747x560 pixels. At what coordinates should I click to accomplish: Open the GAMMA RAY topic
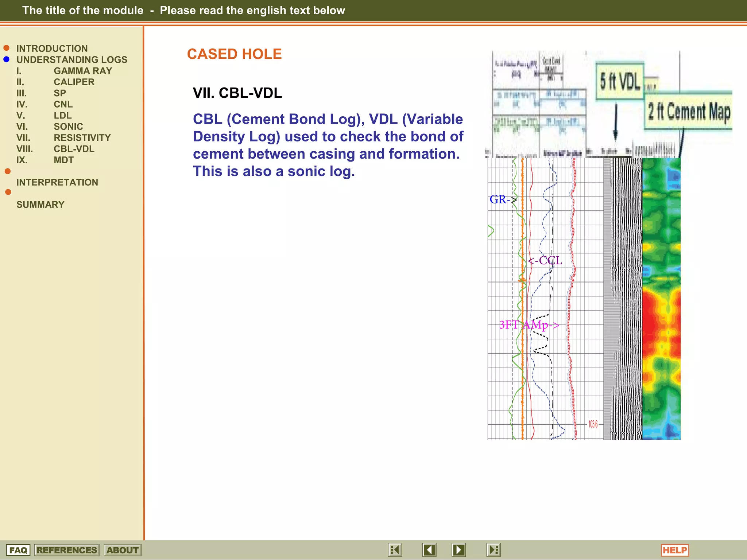tap(83, 71)
